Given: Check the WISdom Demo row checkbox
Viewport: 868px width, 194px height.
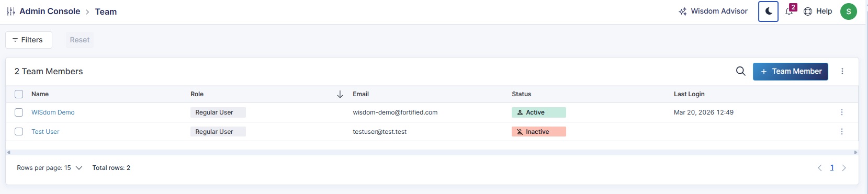Looking at the screenshot, I should click(x=19, y=112).
